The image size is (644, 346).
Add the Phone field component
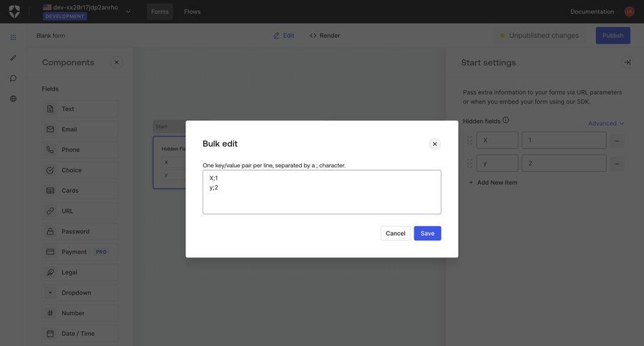tap(79, 150)
